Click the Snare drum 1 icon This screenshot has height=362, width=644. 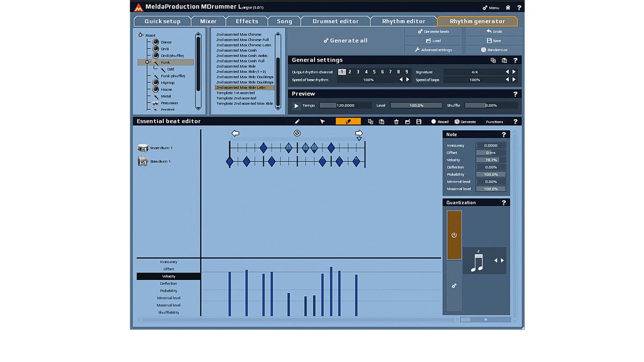tap(143, 147)
